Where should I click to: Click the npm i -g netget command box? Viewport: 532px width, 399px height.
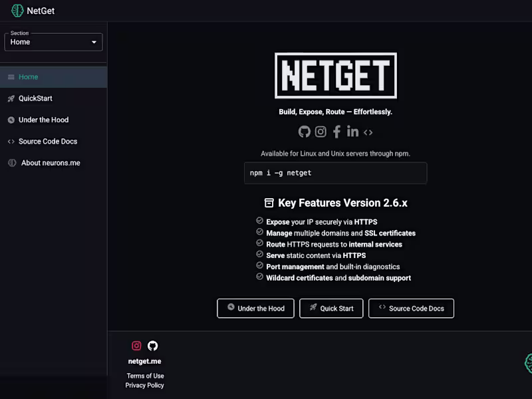click(x=335, y=173)
